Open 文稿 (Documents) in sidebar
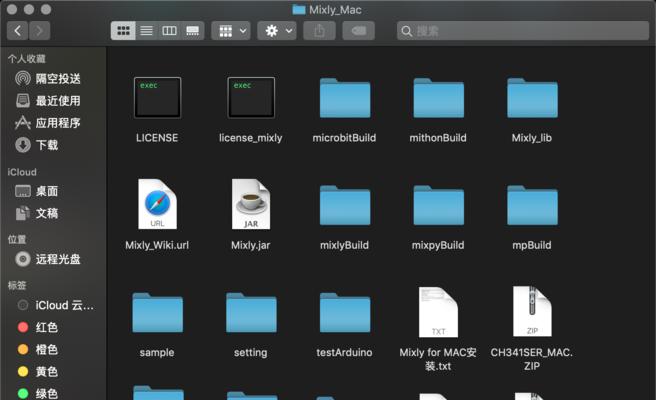656x400 pixels. [x=37, y=213]
